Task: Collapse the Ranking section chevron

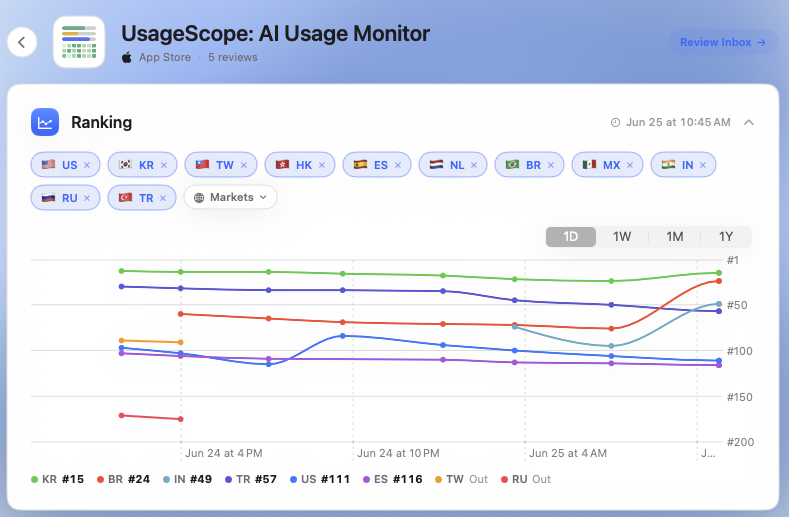Action: pyautogui.click(x=749, y=122)
